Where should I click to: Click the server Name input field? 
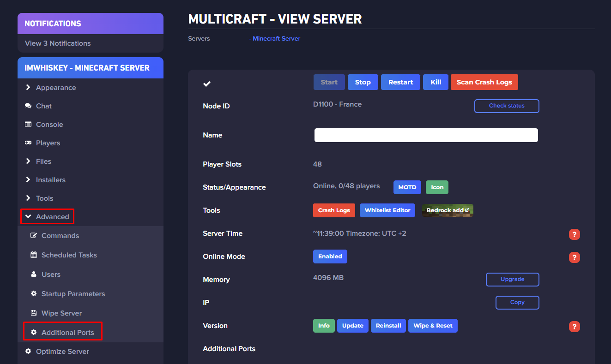pyautogui.click(x=425, y=135)
